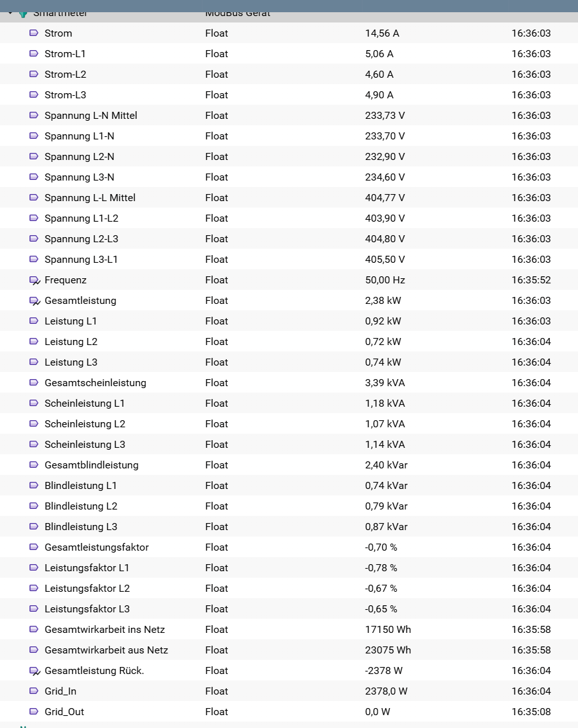Click the variable icon beside Strom-L1
This screenshot has width=578, height=728.
tap(34, 54)
